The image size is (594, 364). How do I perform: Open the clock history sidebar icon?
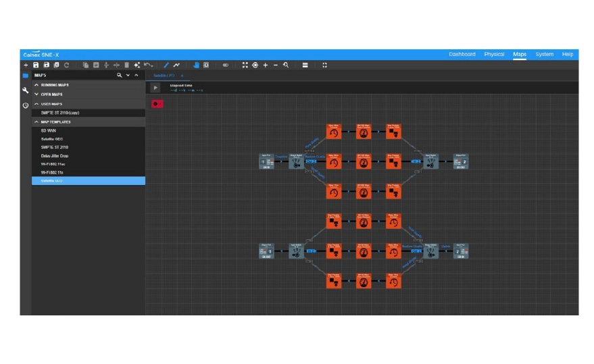point(26,105)
